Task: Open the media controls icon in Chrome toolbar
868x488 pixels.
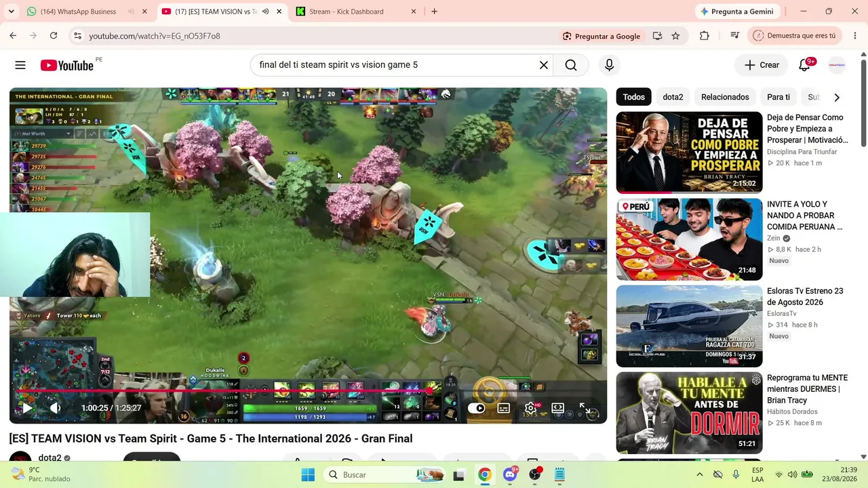Action: point(734,36)
